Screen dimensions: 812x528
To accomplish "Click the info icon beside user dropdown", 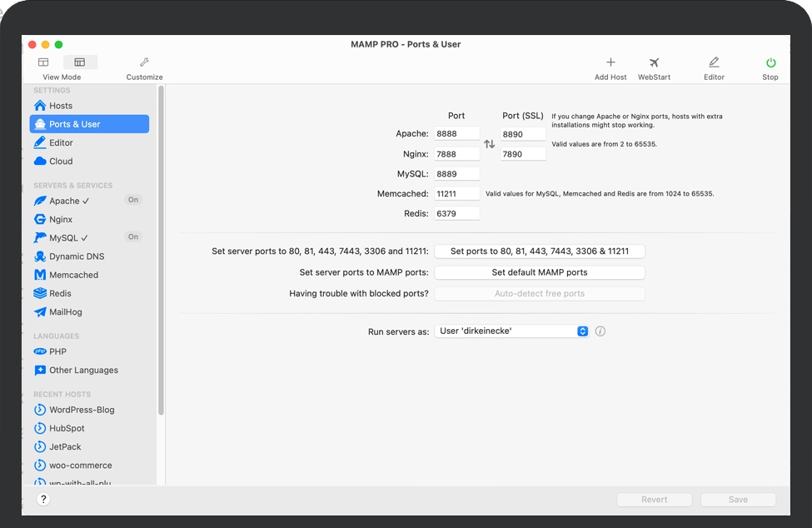I will 600,331.
